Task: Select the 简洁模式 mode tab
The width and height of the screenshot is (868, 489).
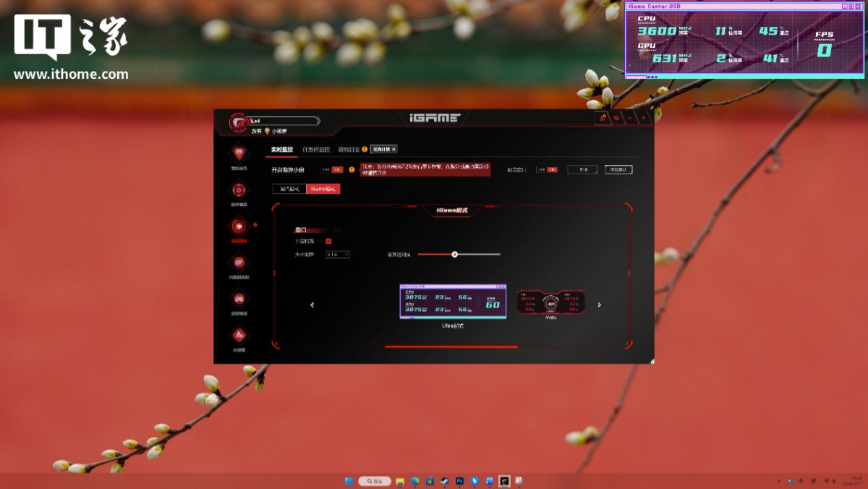Action: [289, 189]
